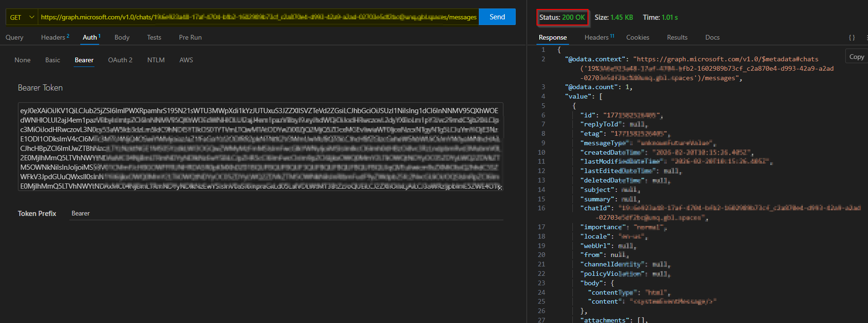
Task: Open the Results tab
Action: pos(677,37)
